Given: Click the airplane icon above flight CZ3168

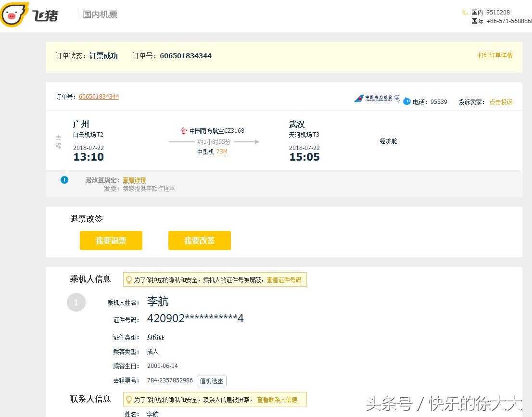Looking at the screenshot, I should click(183, 130).
